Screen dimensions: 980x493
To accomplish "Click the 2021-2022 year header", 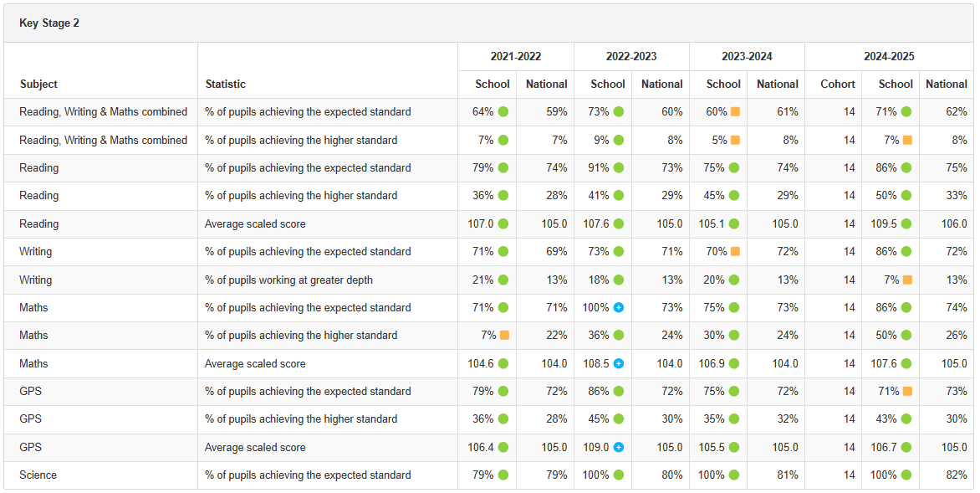I will pyautogui.click(x=516, y=56).
